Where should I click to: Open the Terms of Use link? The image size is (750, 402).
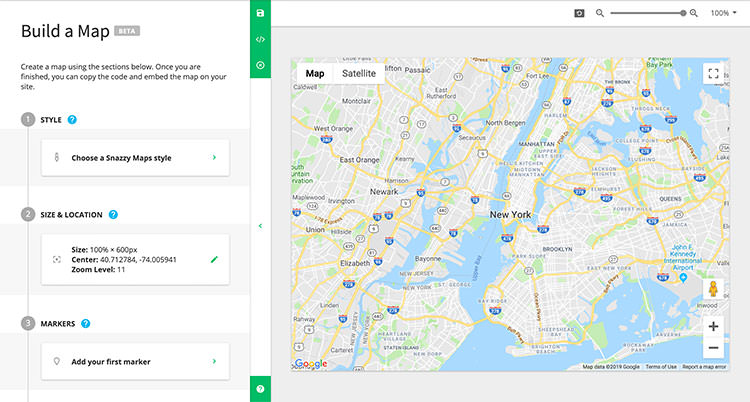pos(660,367)
